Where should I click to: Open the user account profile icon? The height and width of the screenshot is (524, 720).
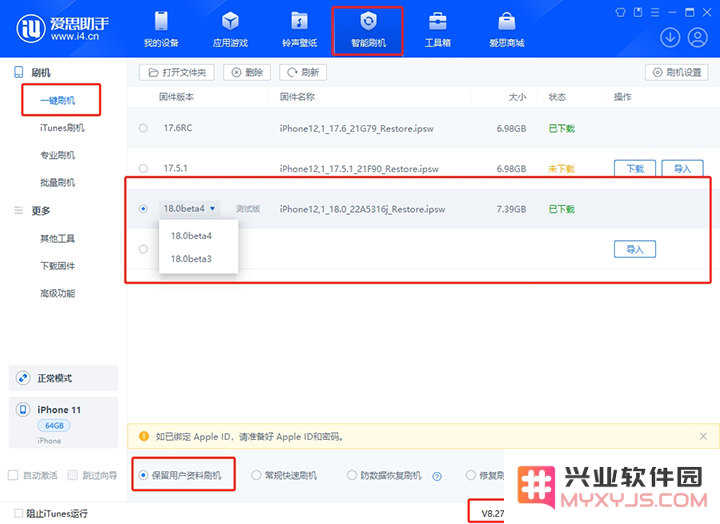[x=697, y=38]
